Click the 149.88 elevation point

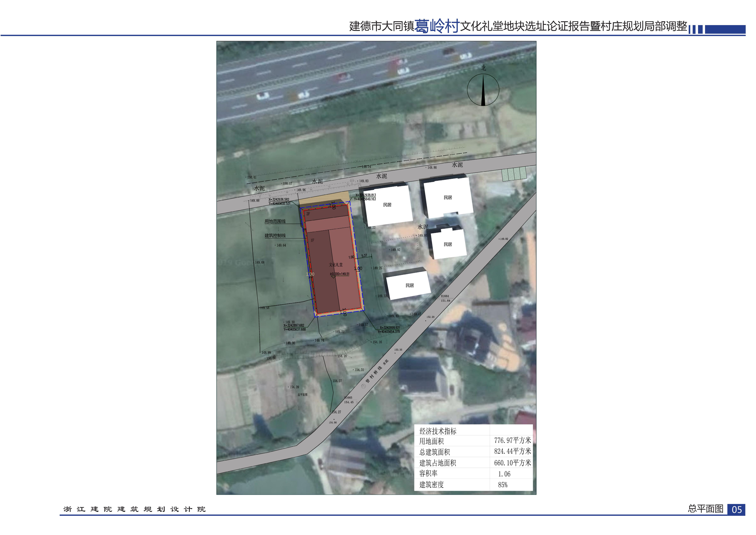click(254, 200)
